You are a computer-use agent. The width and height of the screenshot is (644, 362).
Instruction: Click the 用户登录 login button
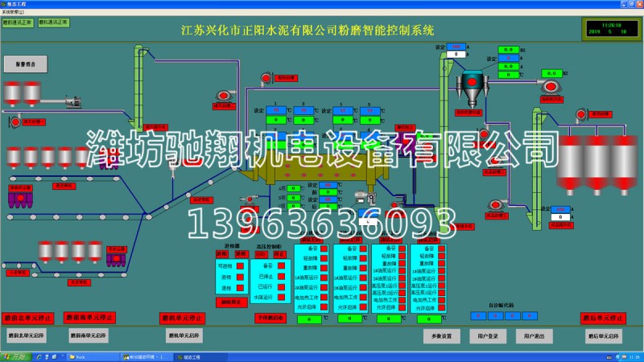point(488,336)
